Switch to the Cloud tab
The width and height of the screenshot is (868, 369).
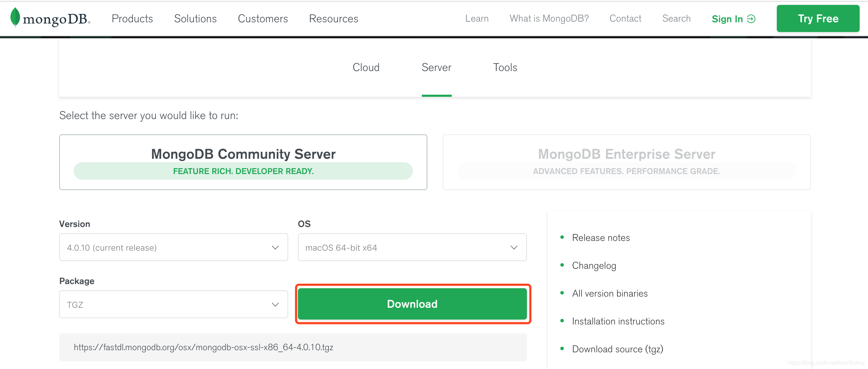[365, 67]
